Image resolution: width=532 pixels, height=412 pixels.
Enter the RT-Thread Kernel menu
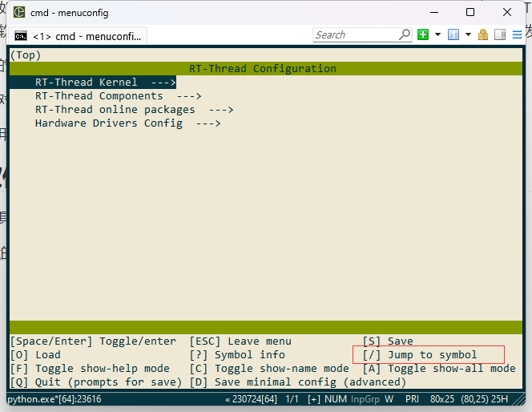click(93, 83)
